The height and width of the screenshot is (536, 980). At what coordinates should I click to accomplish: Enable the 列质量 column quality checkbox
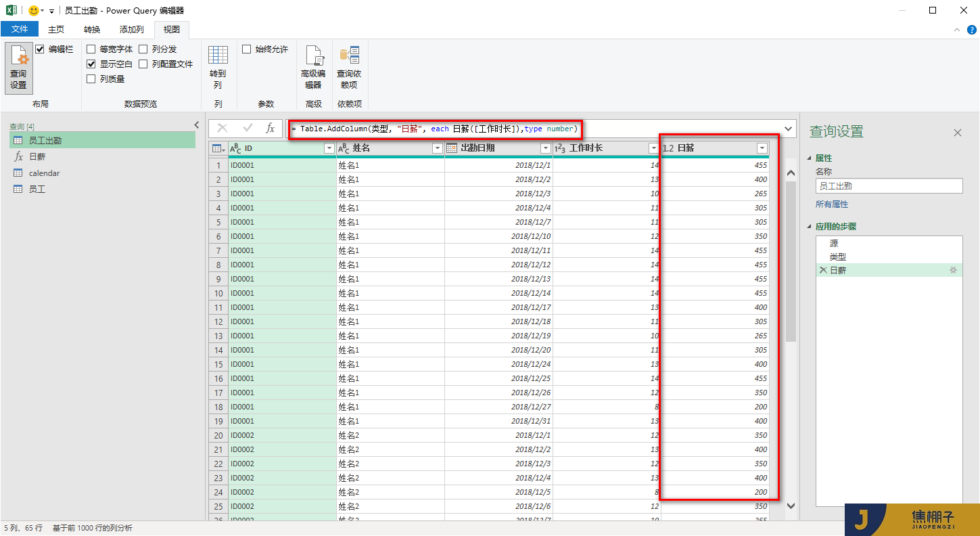[x=91, y=79]
